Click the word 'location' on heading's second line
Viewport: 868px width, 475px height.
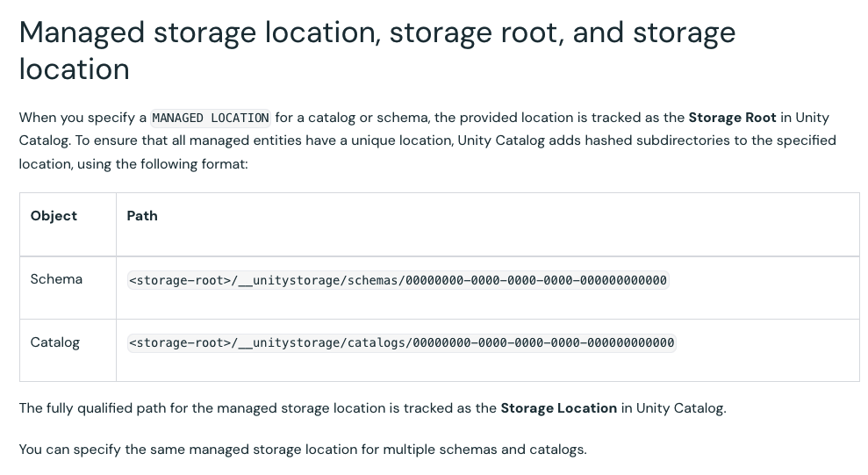[74, 69]
